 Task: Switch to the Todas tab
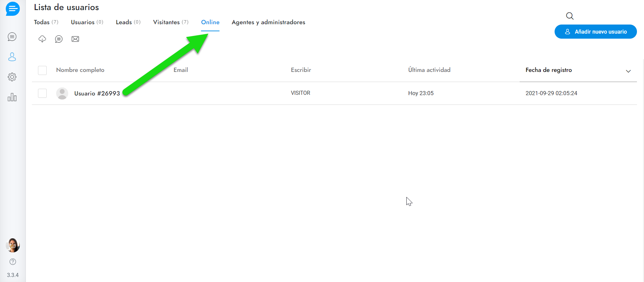(46, 22)
